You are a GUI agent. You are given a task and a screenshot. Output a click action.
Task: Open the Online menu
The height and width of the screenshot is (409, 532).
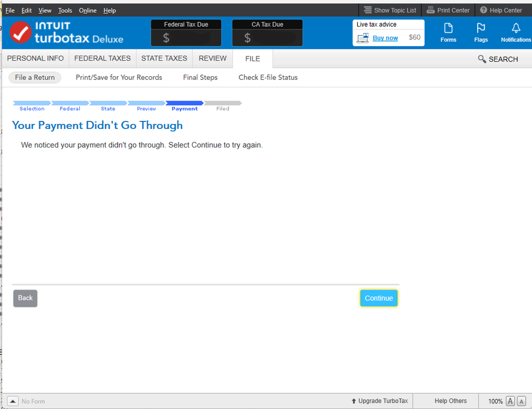[x=88, y=11]
